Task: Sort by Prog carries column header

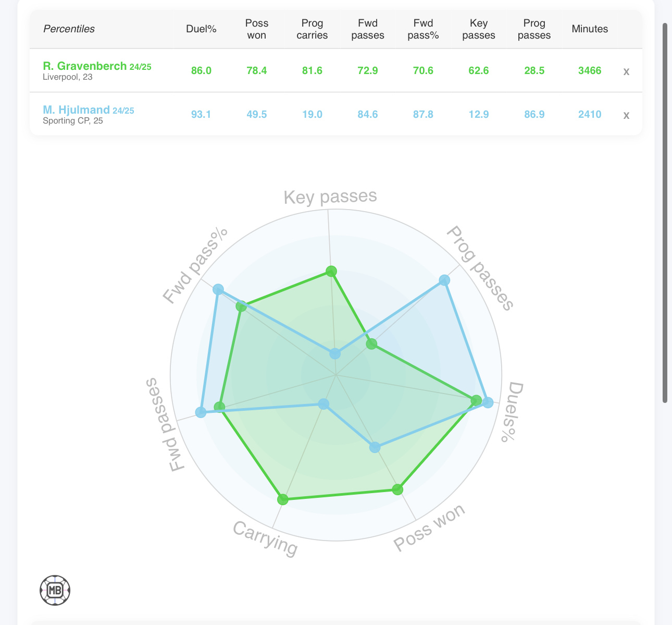Action: click(x=312, y=29)
